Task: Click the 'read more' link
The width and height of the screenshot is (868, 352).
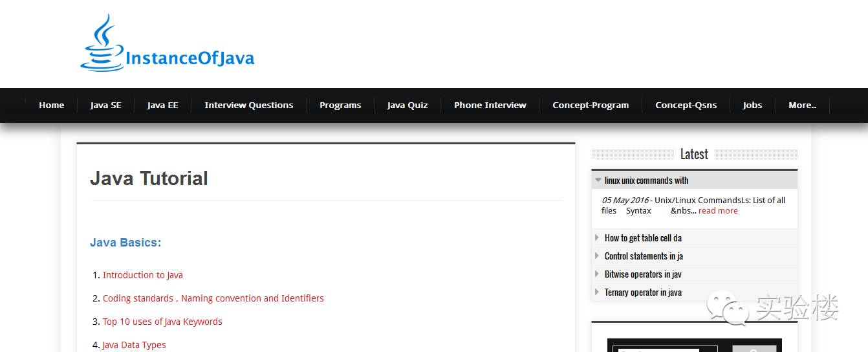Action: (718, 210)
